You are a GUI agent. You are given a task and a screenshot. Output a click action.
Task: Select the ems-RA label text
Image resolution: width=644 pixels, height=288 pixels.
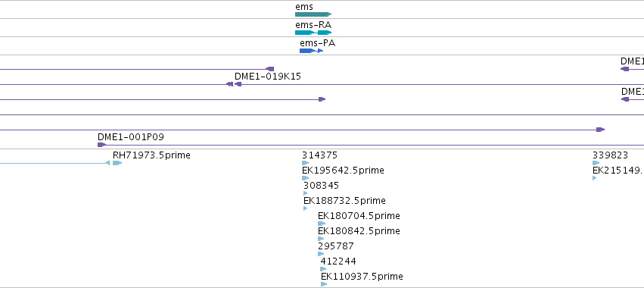(313, 25)
